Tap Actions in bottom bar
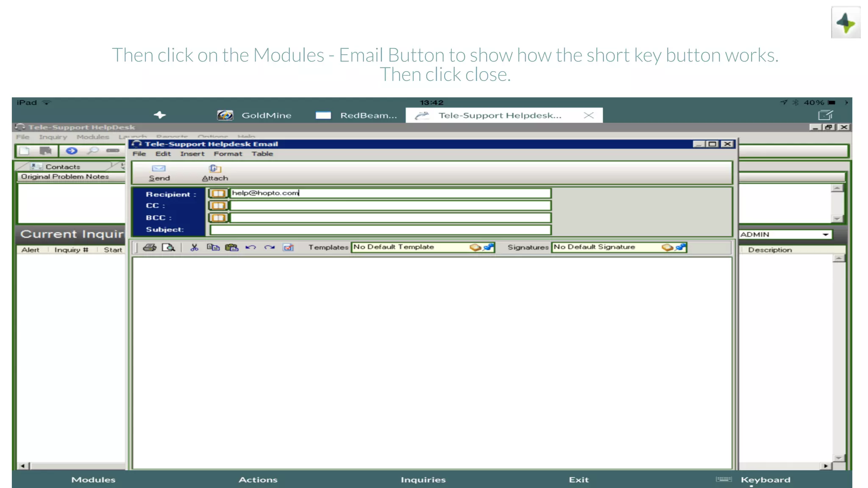The height and width of the screenshot is (488, 868). (258, 480)
